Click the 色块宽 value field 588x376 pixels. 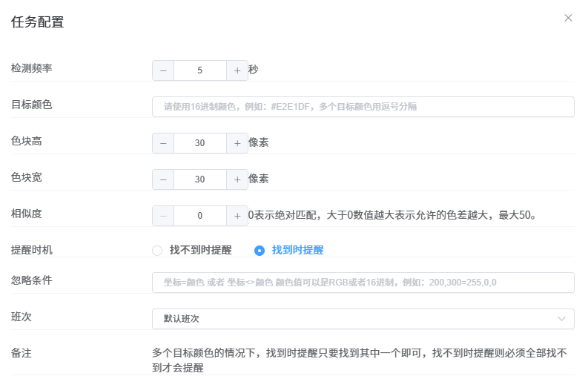(200, 179)
